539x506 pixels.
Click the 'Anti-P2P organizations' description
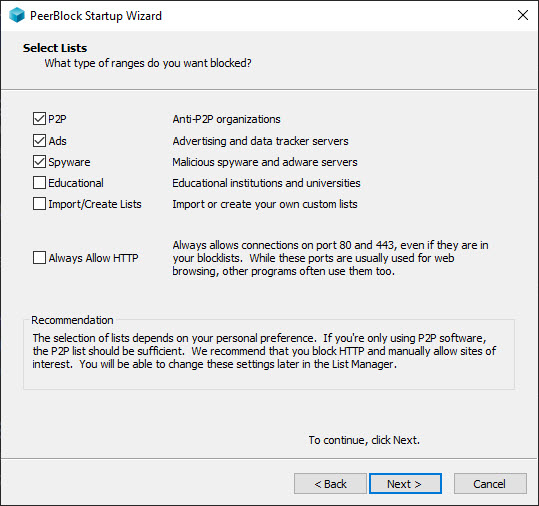pyautogui.click(x=227, y=119)
